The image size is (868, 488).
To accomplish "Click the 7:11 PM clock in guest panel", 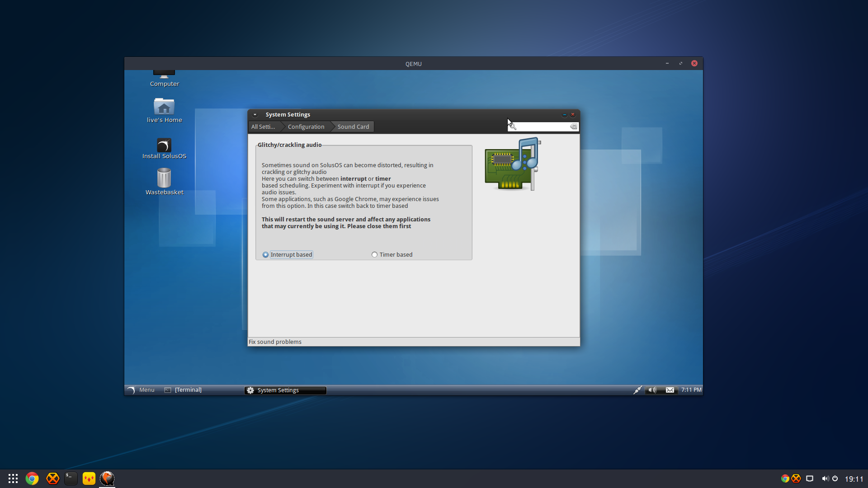I will click(x=691, y=390).
